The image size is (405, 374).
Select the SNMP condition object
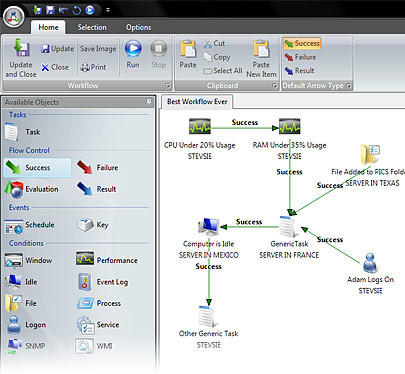click(26, 346)
